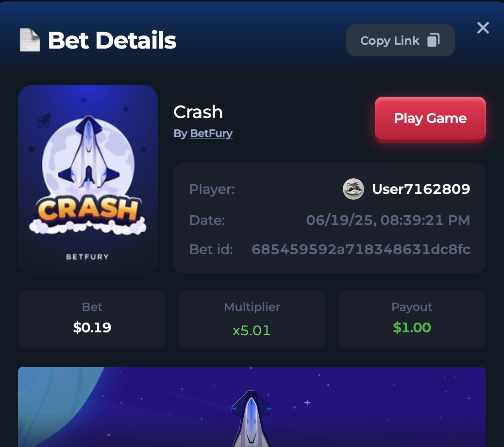The width and height of the screenshot is (504, 447).
Task: Click the Crash game title text
Action: click(198, 112)
